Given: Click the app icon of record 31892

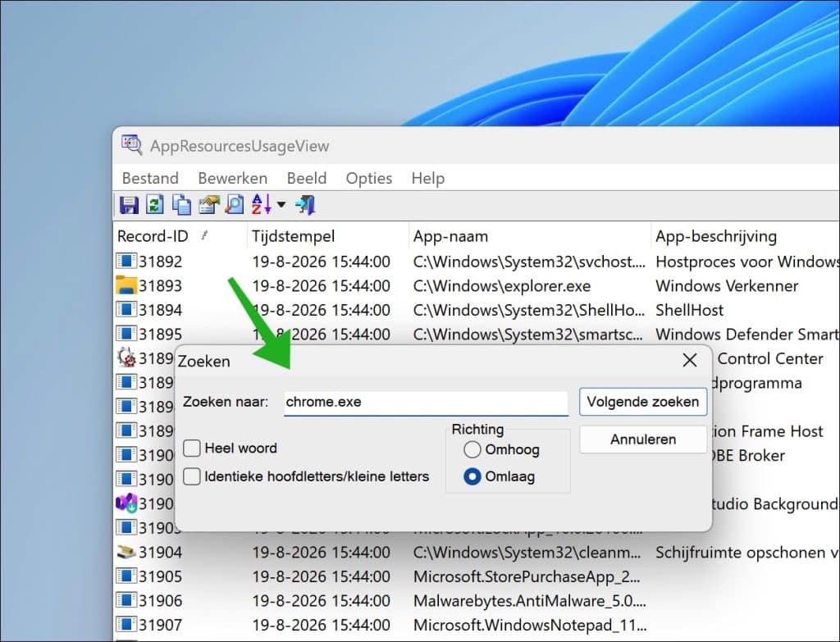Looking at the screenshot, I should click(x=126, y=262).
